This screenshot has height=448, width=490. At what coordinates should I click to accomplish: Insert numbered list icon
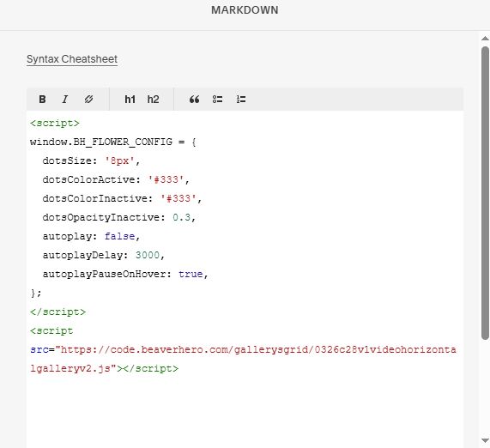click(x=241, y=100)
